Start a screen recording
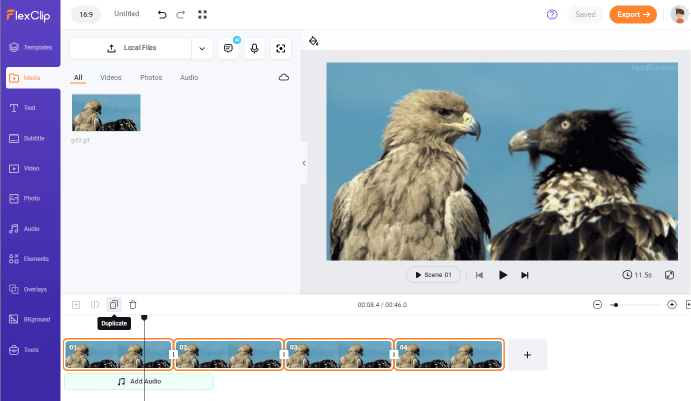 tap(281, 48)
